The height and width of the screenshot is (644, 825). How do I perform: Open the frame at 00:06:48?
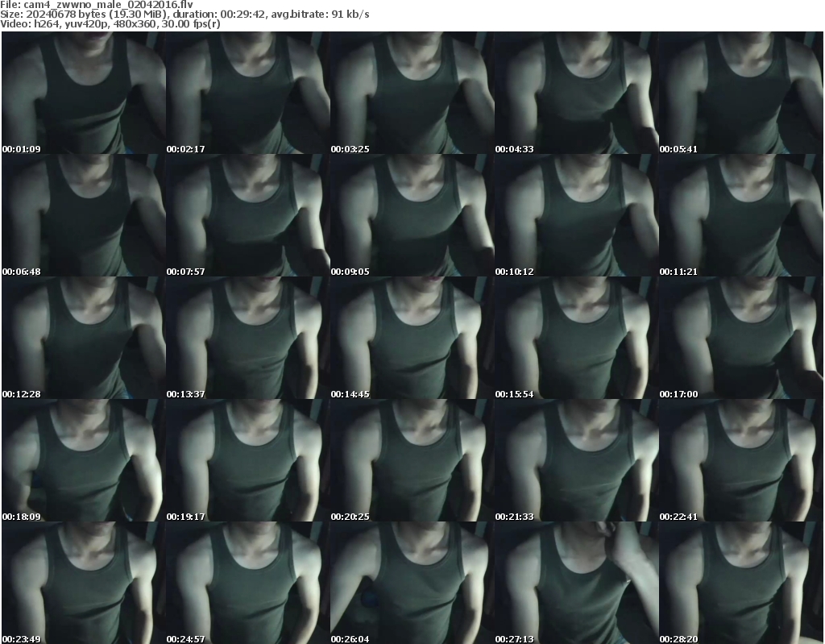tap(84, 215)
